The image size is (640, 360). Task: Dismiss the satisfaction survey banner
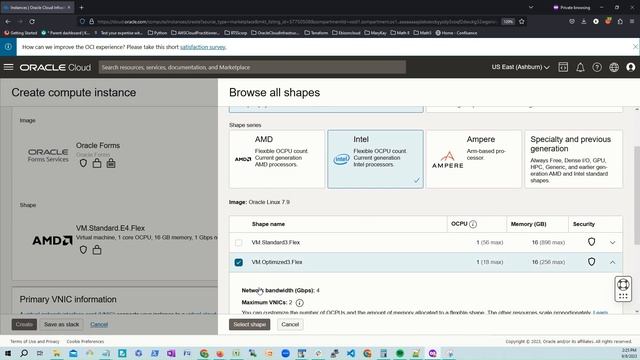[x=635, y=47]
